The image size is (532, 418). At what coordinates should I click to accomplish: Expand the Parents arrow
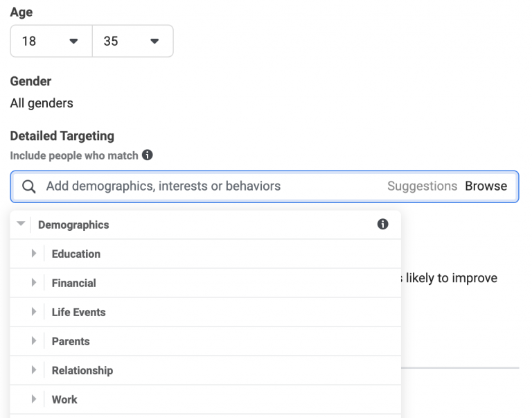(x=33, y=341)
